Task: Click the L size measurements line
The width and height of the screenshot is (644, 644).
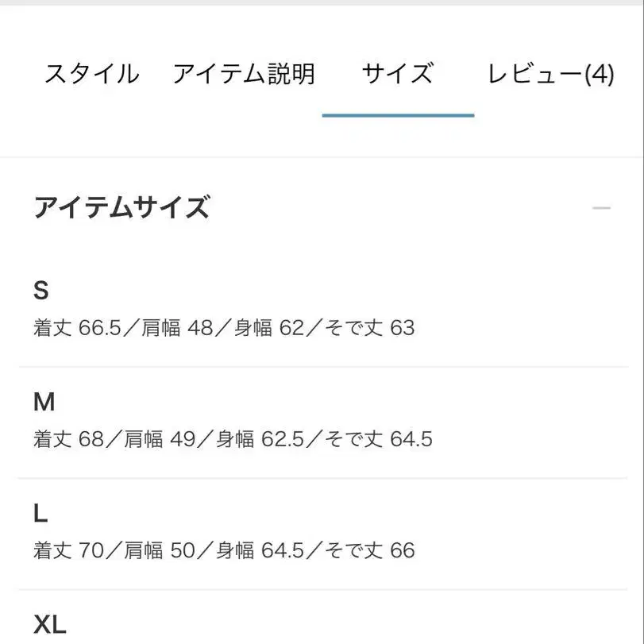Action: pos(224,550)
